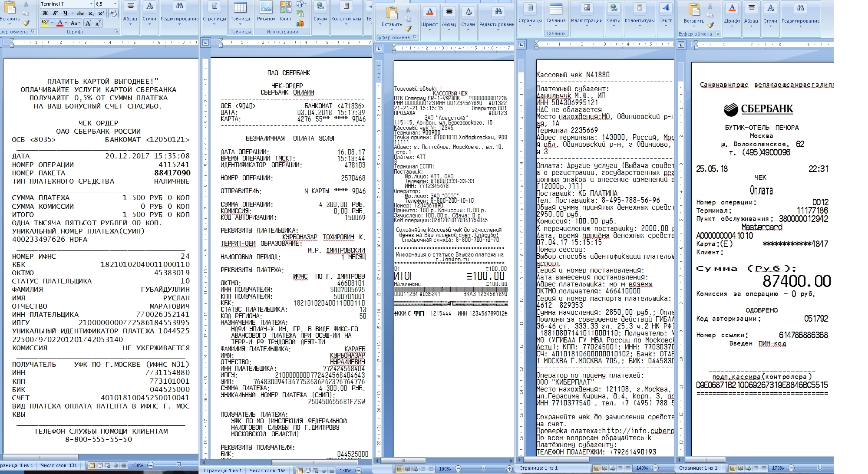Click the 140% zoom level button
Viewport: 868px width, 474px height.
(x=642, y=468)
